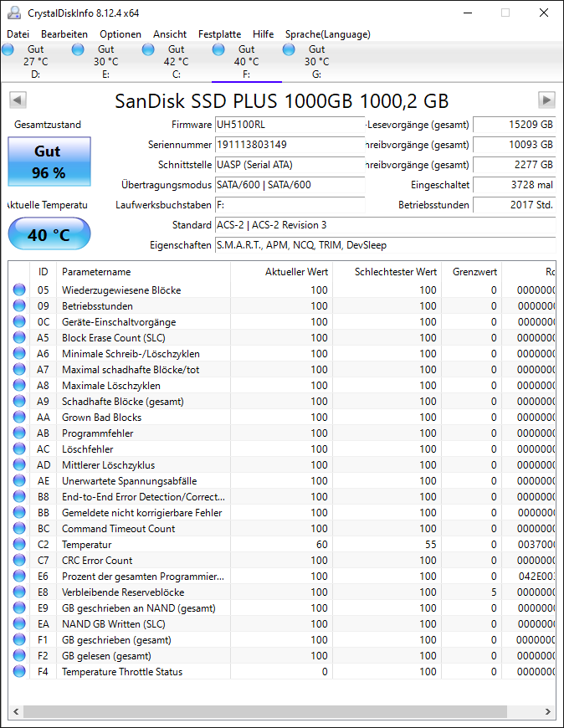Click the Gut 96 % health status button

coord(49,161)
